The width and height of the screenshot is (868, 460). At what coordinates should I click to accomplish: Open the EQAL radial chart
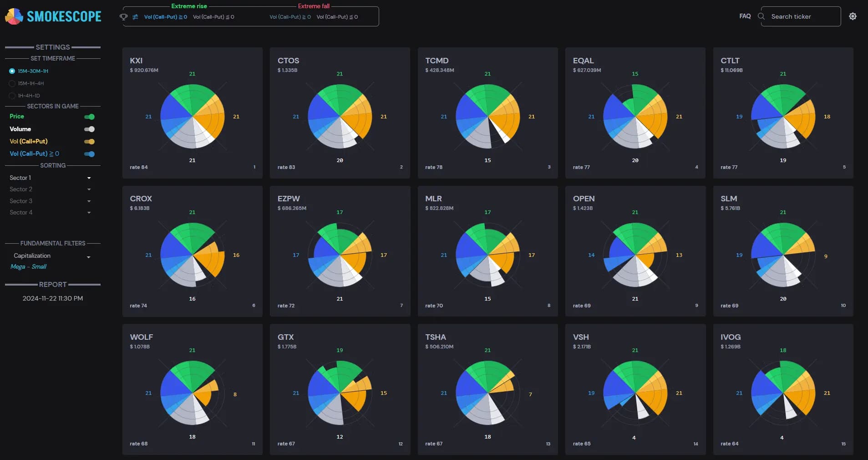pyautogui.click(x=635, y=117)
